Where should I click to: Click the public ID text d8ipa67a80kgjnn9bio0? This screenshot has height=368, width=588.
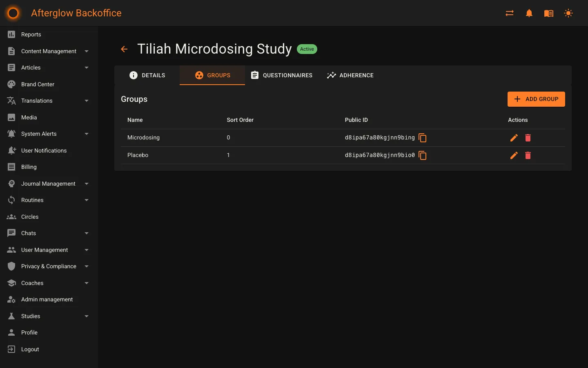[x=380, y=155]
